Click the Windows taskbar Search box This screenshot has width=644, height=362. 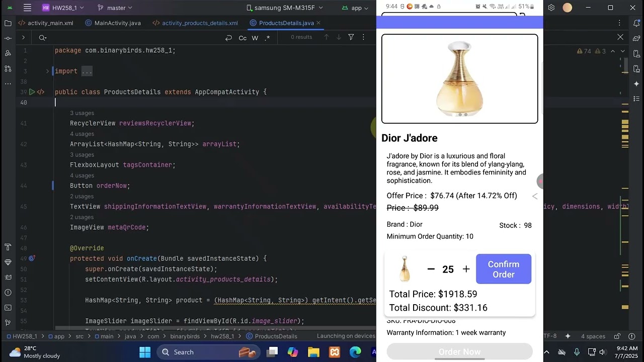pyautogui.click(x=208, y=352)
